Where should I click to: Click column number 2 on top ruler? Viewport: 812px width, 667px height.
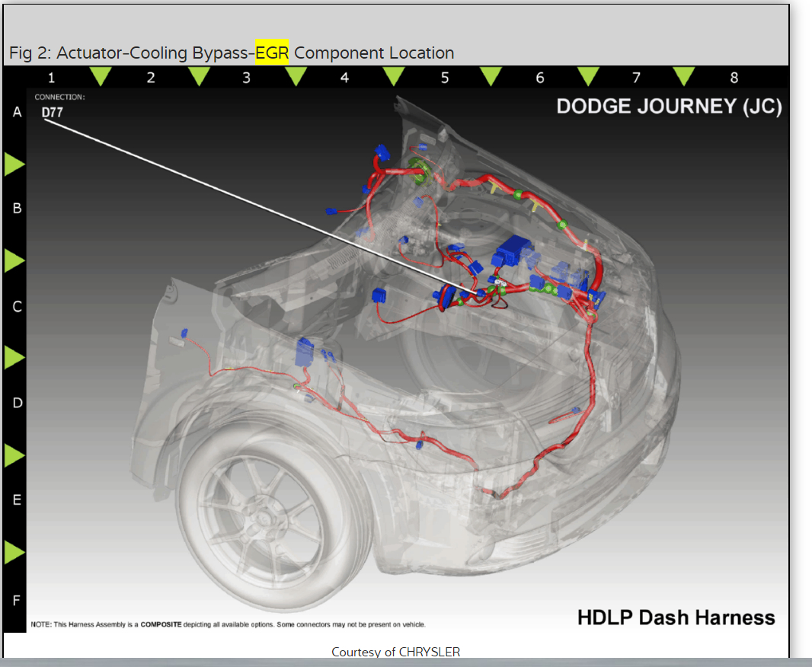tap(151, 78)
